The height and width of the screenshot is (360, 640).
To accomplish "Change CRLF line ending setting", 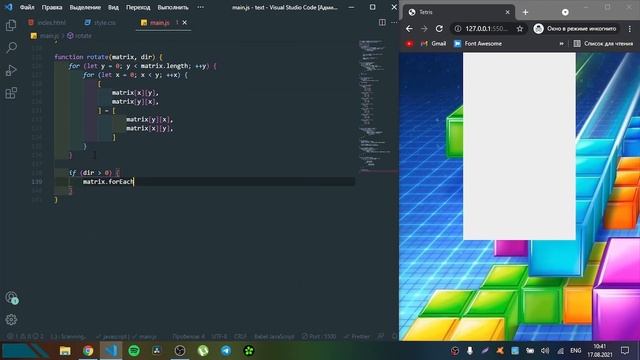I will tap(240, 337).
